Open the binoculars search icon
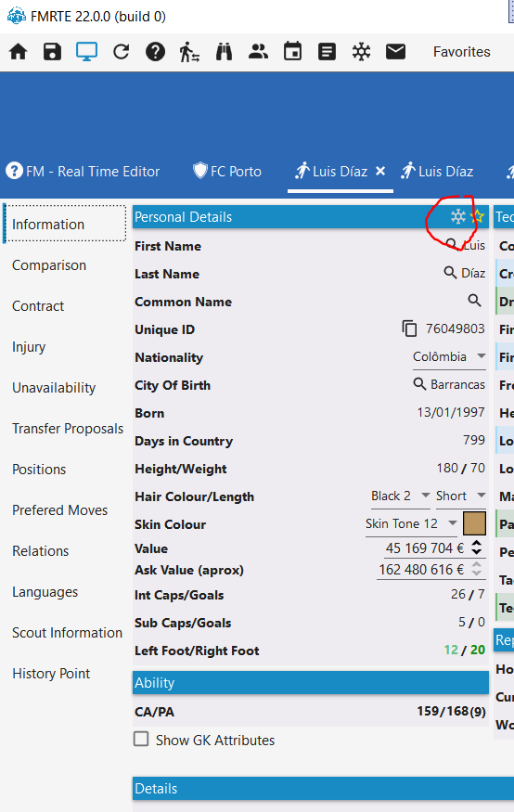 click(x=224, y=52)
